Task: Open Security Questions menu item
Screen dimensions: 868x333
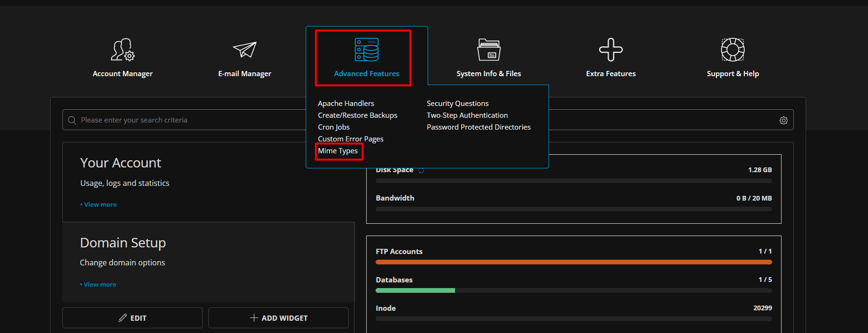Action: tap(457, 104)
